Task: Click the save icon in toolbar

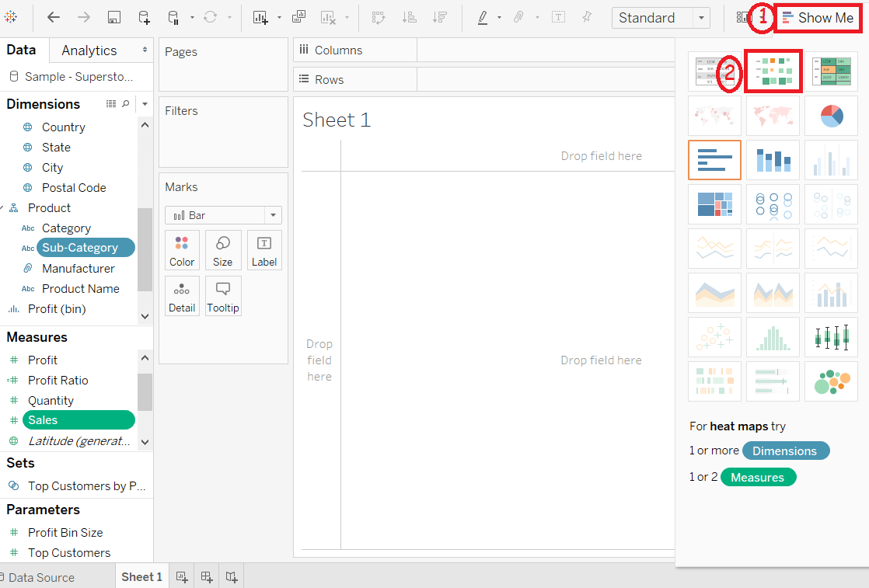Action: pyautogui.click(x=113, y=18)
